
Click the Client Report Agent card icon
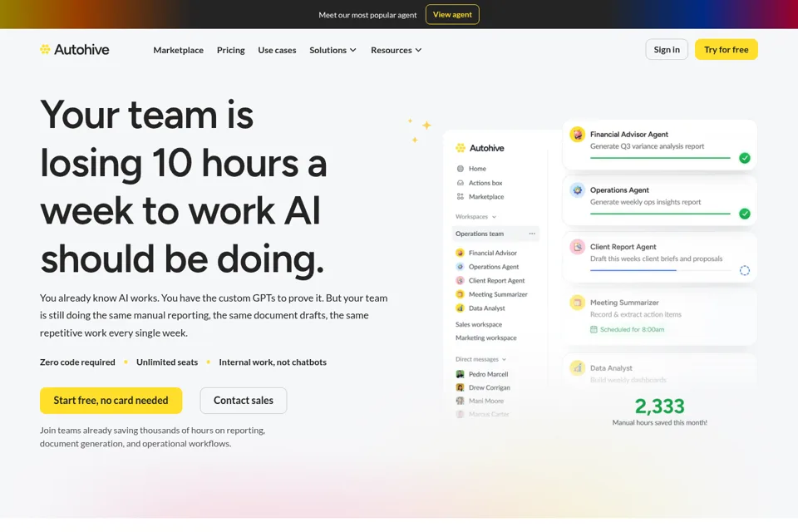pyautogui.click(x=577, y=247)
